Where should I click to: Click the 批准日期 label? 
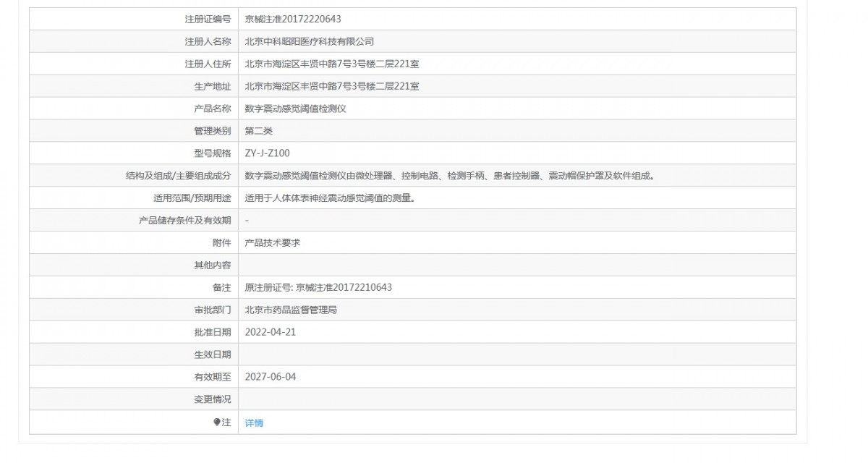click(x=213, y=333)
